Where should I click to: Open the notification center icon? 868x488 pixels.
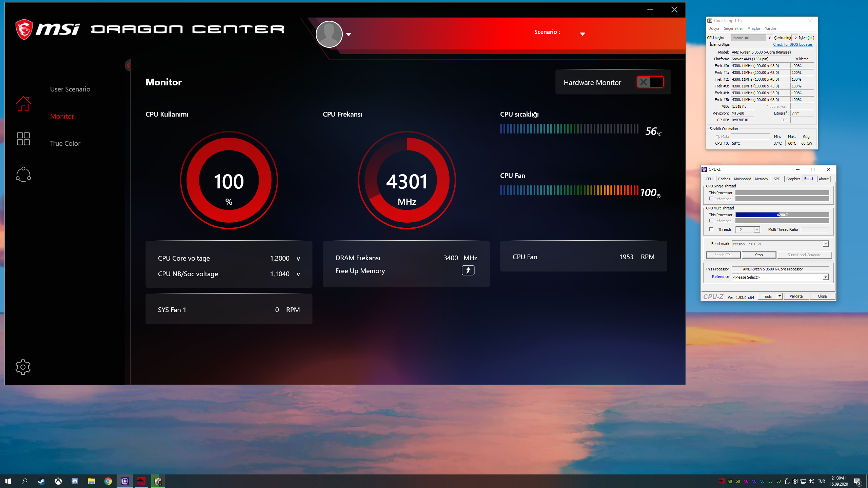857,481
